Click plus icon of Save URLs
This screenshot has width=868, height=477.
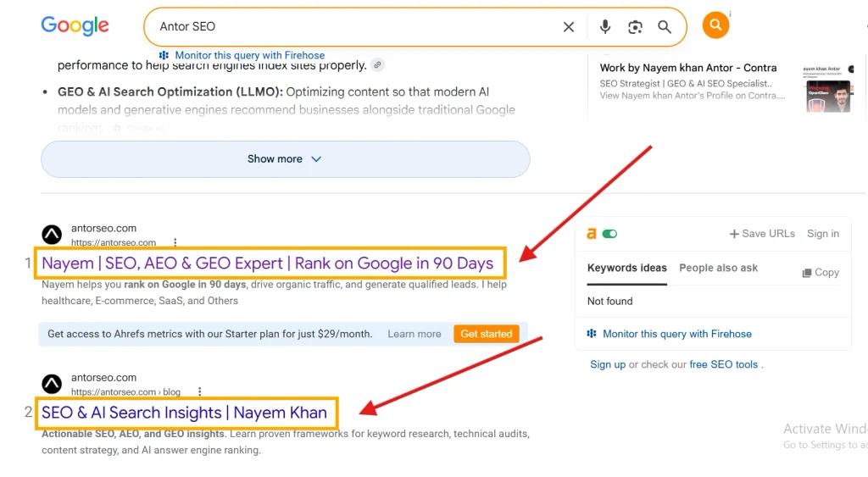[734, 234]
